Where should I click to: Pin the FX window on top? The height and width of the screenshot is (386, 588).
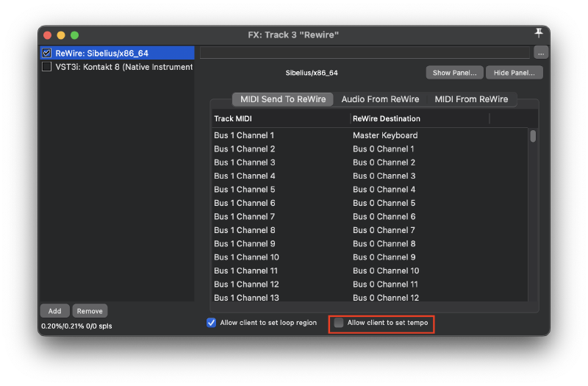(x=539, y=33)
